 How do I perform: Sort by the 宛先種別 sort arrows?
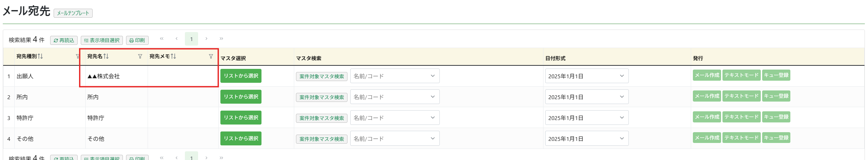40,56
